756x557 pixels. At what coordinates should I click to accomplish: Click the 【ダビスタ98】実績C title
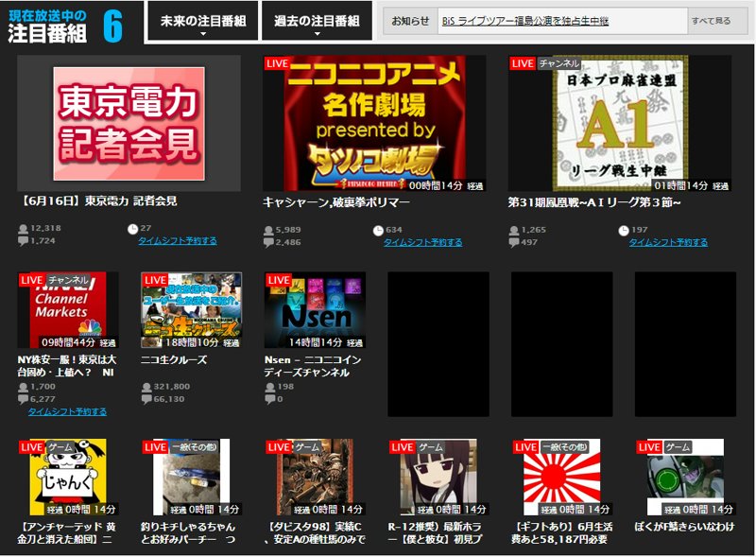pyautogui.click(x=315, y=532)
